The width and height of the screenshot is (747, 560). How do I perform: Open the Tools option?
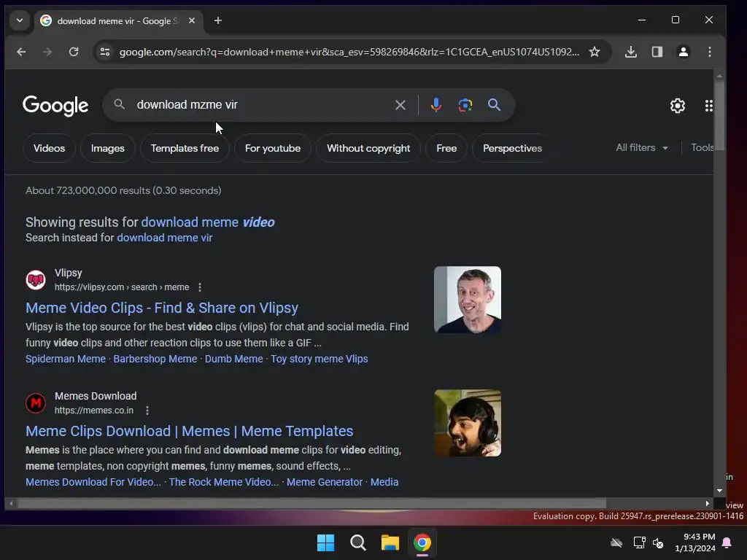click(x=702, y=147)
